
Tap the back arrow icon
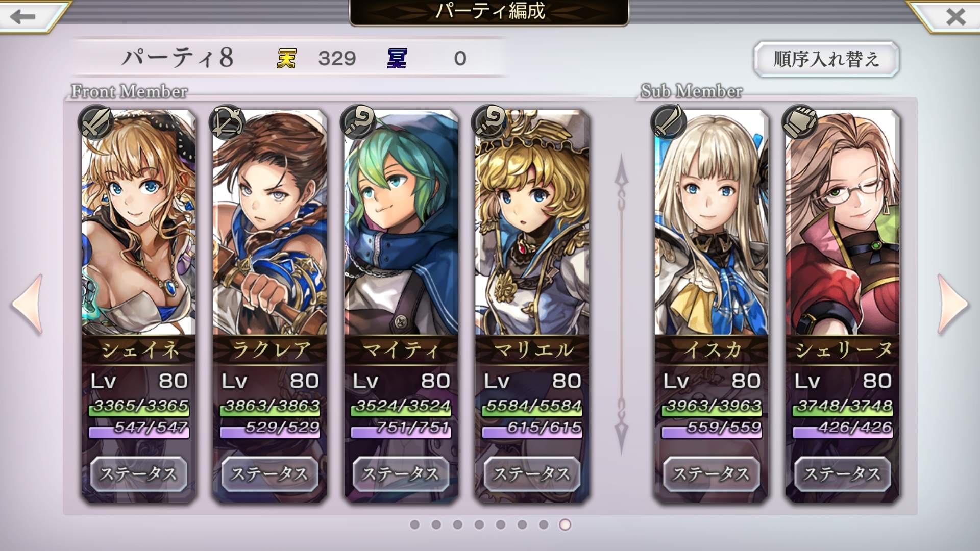tap(22, 16)
